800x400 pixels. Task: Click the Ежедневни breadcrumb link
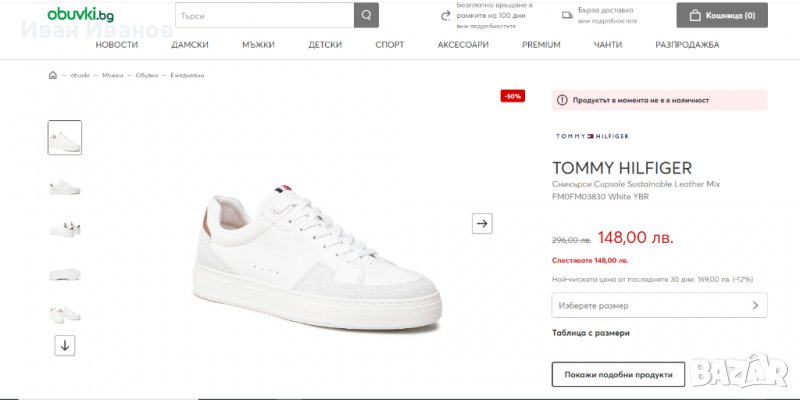coord(187,75)
